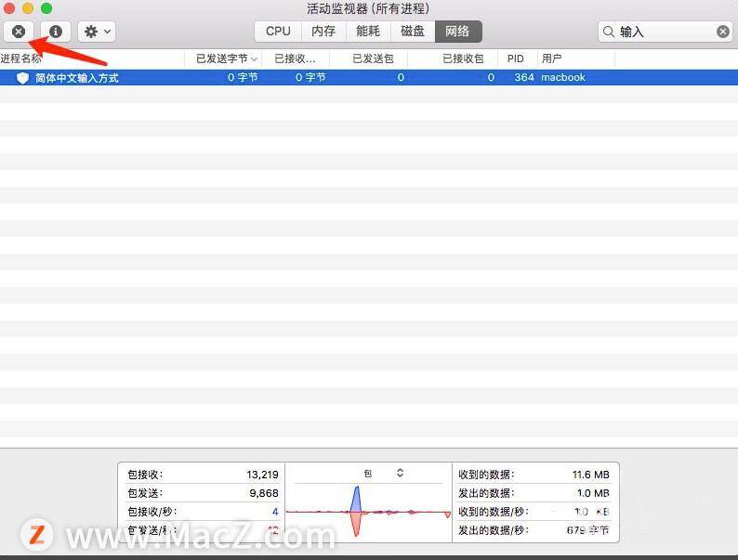Image resolution: width=738 pixels, height=560 pixels.
Task: Click the search field containing 输入
Action: [665, 32]
